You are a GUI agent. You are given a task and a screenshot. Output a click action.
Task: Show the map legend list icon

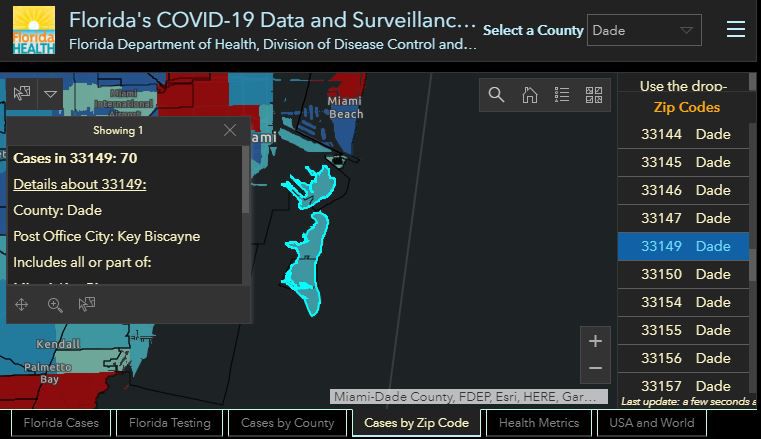562,95
